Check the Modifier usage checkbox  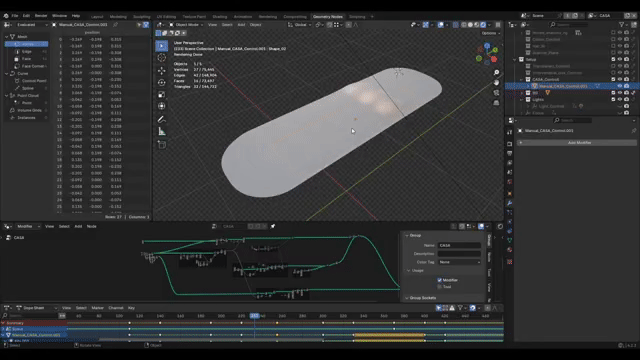(x=440, y=280)
